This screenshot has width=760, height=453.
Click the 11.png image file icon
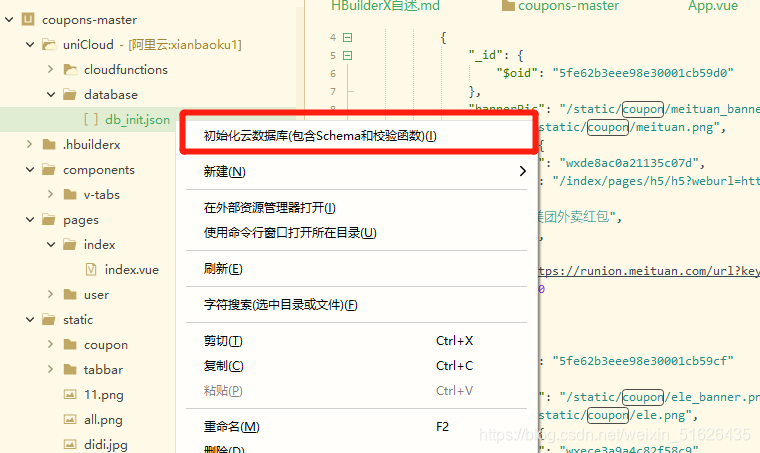tap(70, 394)
